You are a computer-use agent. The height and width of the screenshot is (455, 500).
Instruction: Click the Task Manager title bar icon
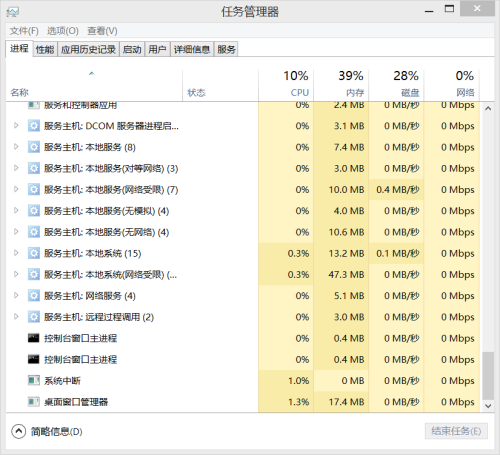pos(13,12)
